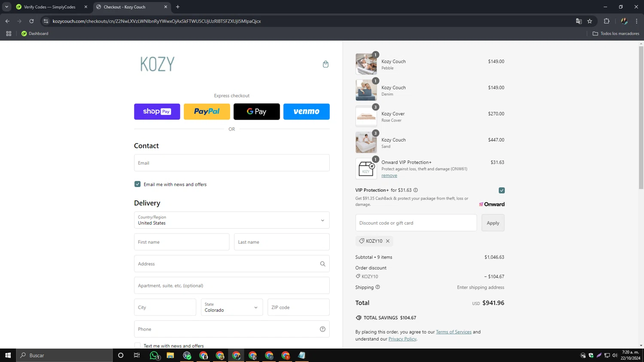Bookmark this page with the star icon

[x=589, y=21]
